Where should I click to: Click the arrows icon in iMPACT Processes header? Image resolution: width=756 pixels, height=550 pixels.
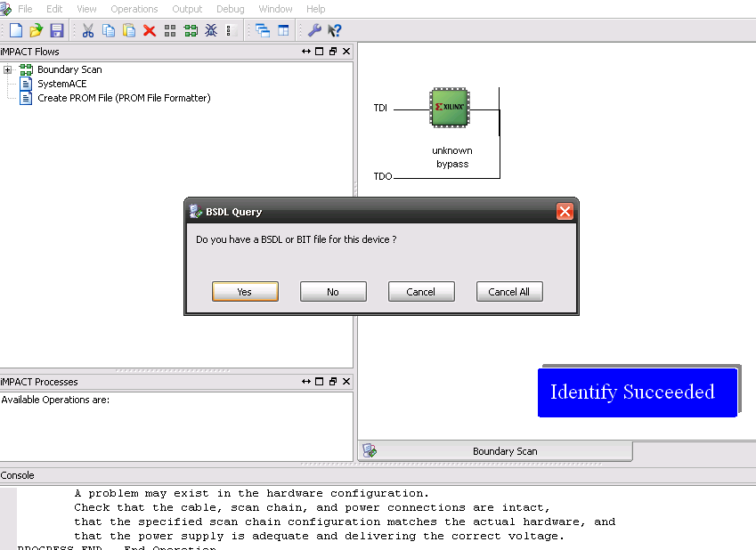point(306,381)
